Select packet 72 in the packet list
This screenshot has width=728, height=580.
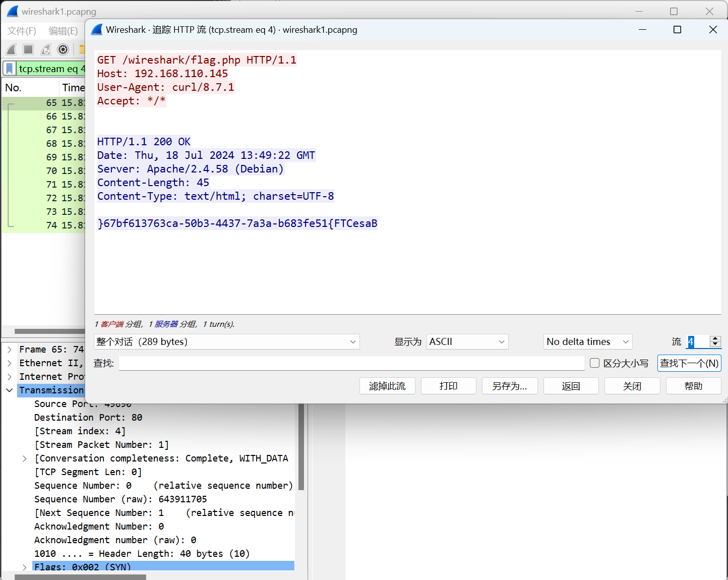[44, 198]
